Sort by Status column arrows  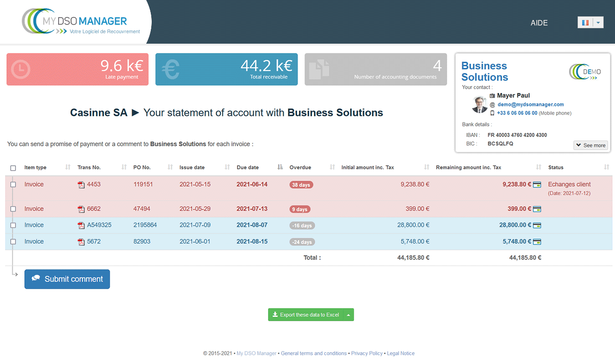coord(607,167)
